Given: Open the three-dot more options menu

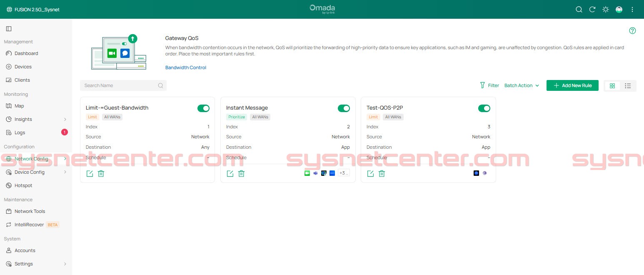Looking at the screenshot, I should [632, 10].
